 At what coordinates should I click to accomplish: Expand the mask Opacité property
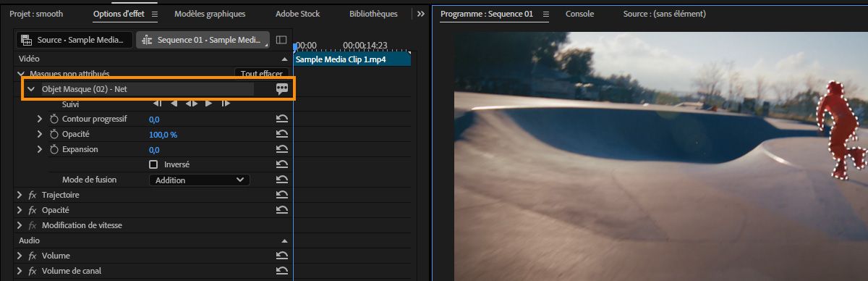coord(40,135)
